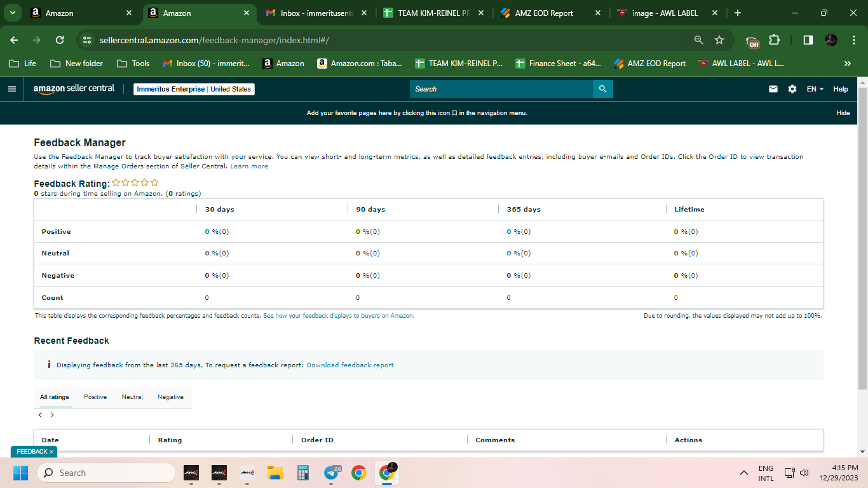Open the Life bookmarks folder
This screenshot has width=868, height=488.
[22, 64]
